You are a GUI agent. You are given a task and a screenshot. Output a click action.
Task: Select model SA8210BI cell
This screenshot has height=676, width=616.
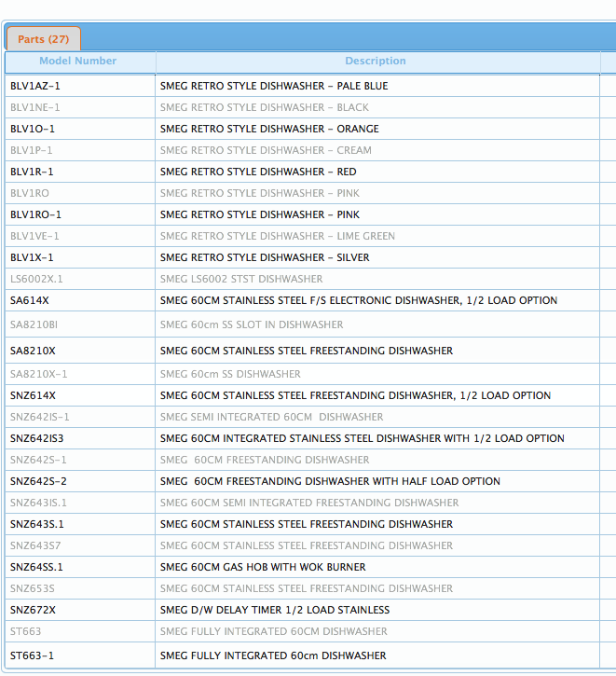[x=80, y=324]
